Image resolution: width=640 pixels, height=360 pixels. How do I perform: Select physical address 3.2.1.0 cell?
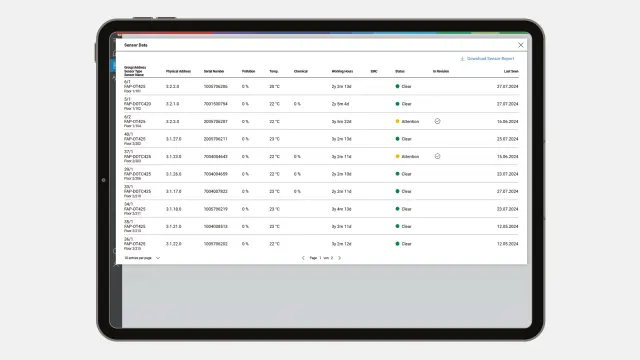(172, 104)
